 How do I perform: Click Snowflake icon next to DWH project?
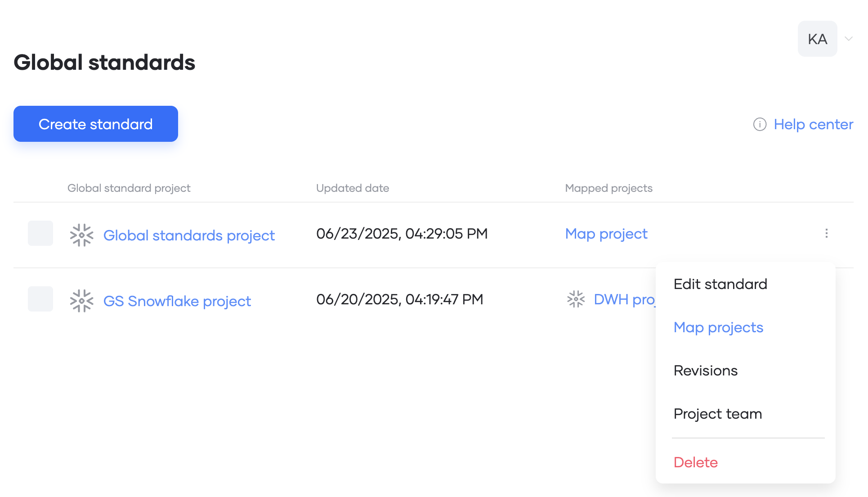pyautogui.click(x=576, y=299)
